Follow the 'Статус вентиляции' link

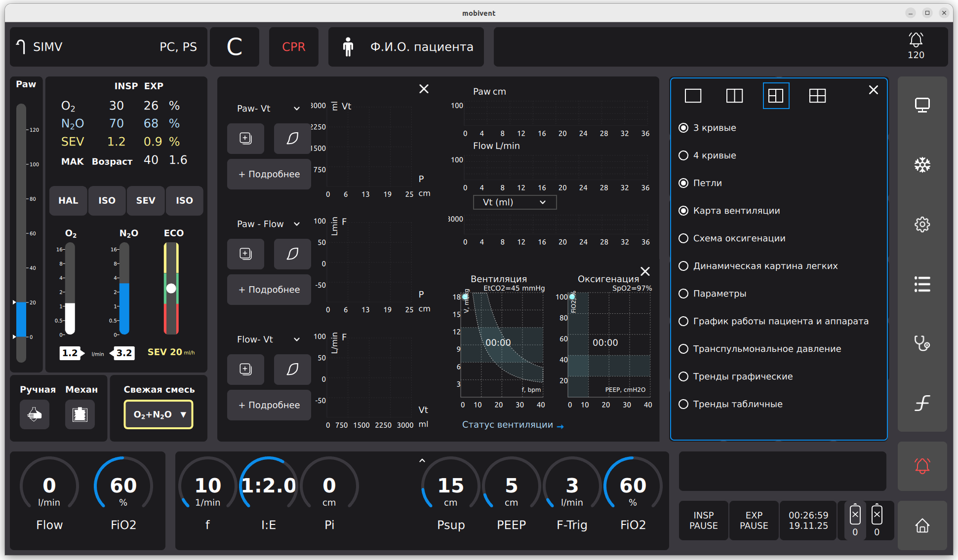point(513,425)
